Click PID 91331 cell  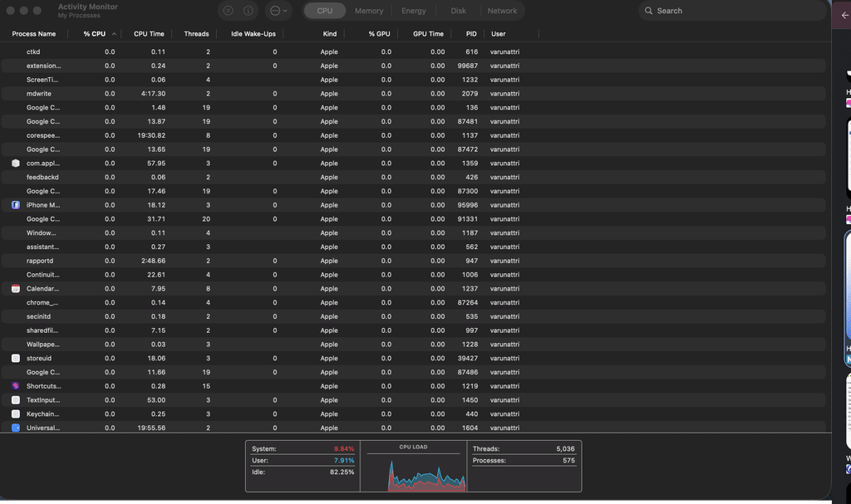467,218
